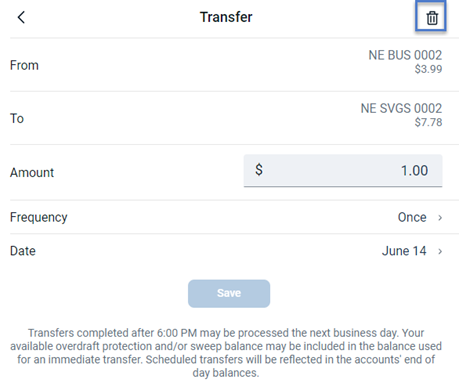Image resolution: width=459 pixels, height=390 pixels.
Task: Tap the To row label
Action: click(17, 118)
